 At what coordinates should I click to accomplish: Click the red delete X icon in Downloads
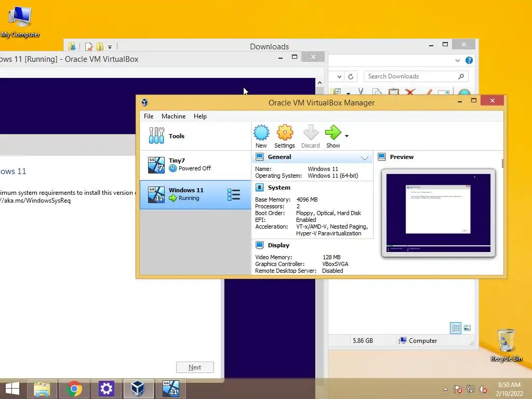coord(410,91)
